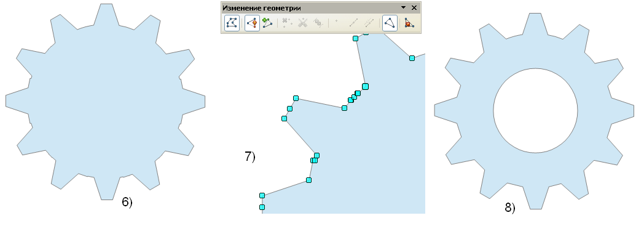This screenshot has width=644, height=226.
Task: Click the greyed Convert to Curve icon
Action: pos(318,23)
